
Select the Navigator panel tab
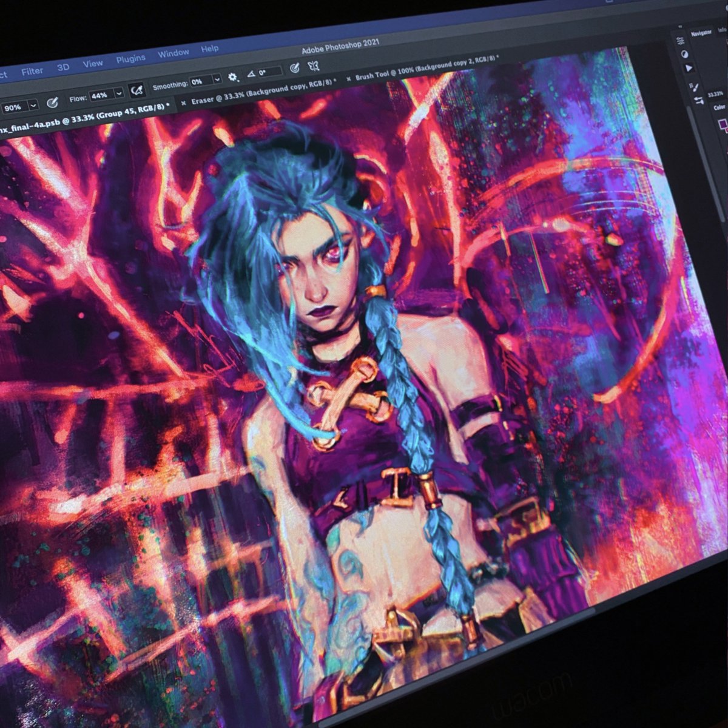point(701,33)
